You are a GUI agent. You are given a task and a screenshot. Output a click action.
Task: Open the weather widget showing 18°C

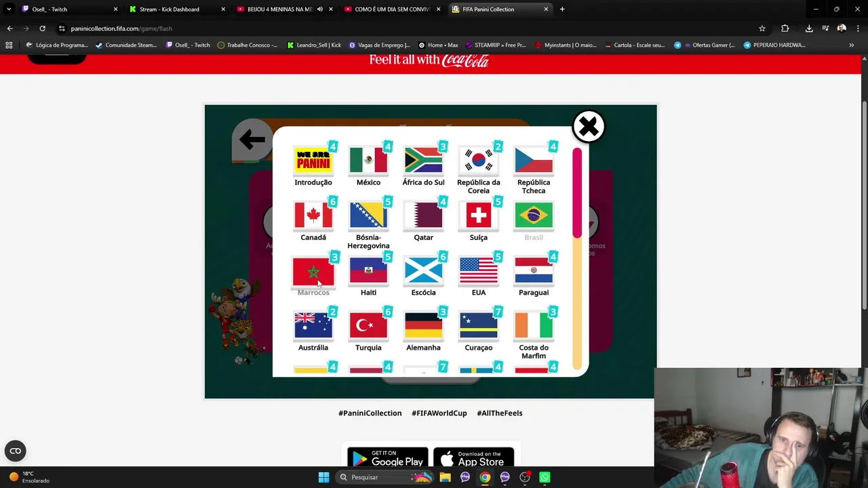(28, 477)
